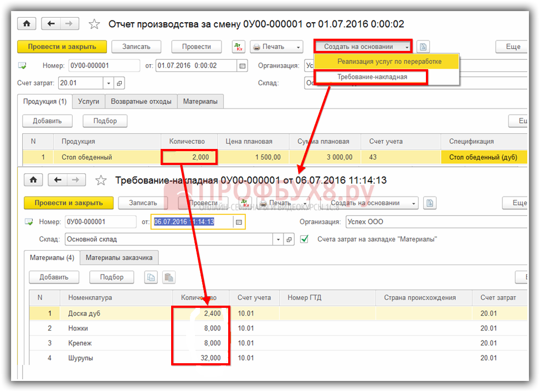This screenshot has height=392, width=540.
Task: Switch to Возвратные отходы tab
Action: tap(141, 101)
